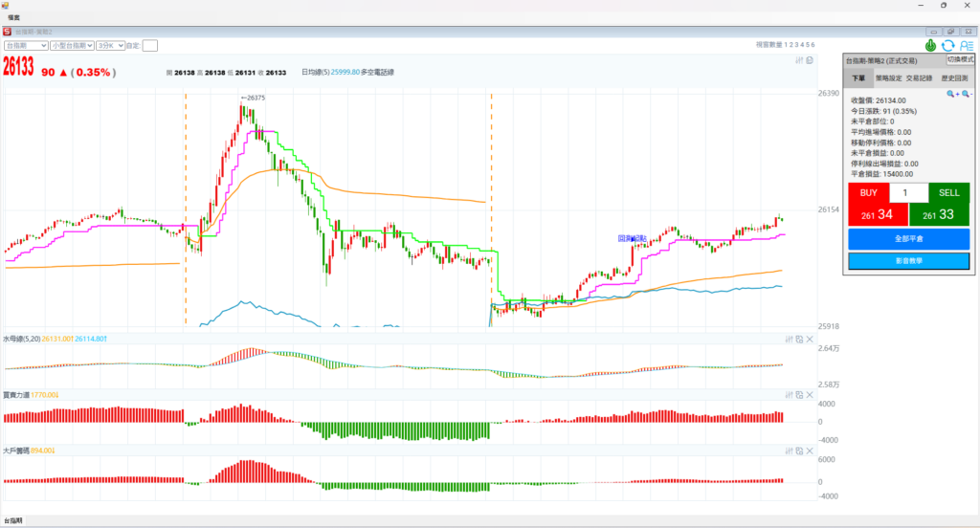Switch to the 策略設定 tab
This screenshot has width=980, height=528.
[888, 78]
